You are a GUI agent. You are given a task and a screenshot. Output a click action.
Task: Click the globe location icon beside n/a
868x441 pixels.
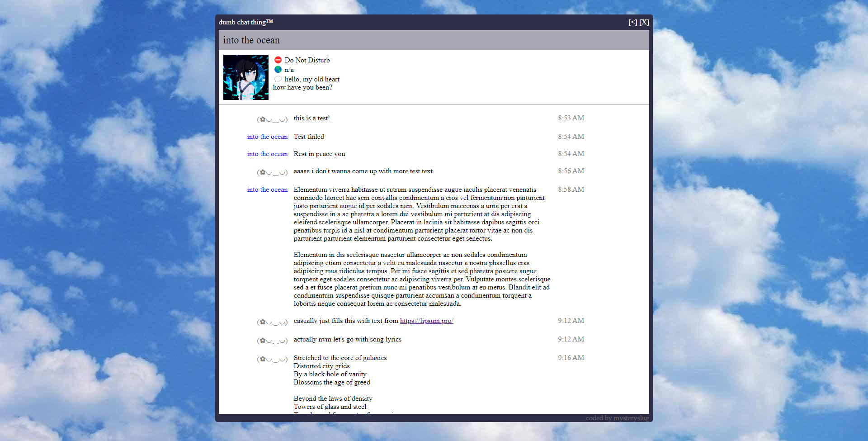pos(278,70)
